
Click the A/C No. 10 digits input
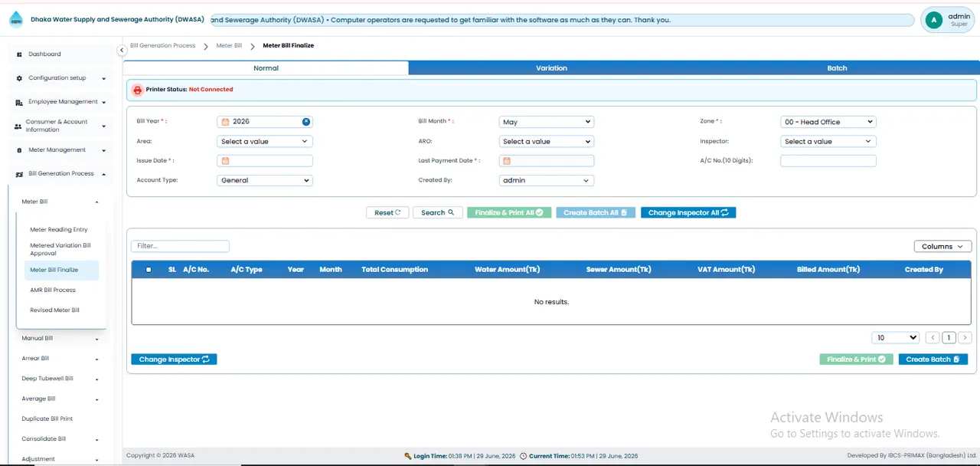pyautogui.click(x=828, y=161)
